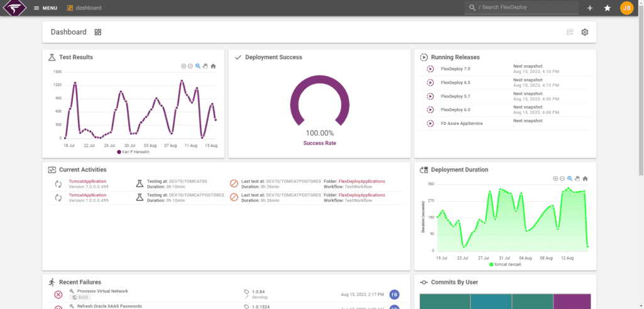
Task: Click version 1.0.84 in Recent Failures
Action: [258, 291]
